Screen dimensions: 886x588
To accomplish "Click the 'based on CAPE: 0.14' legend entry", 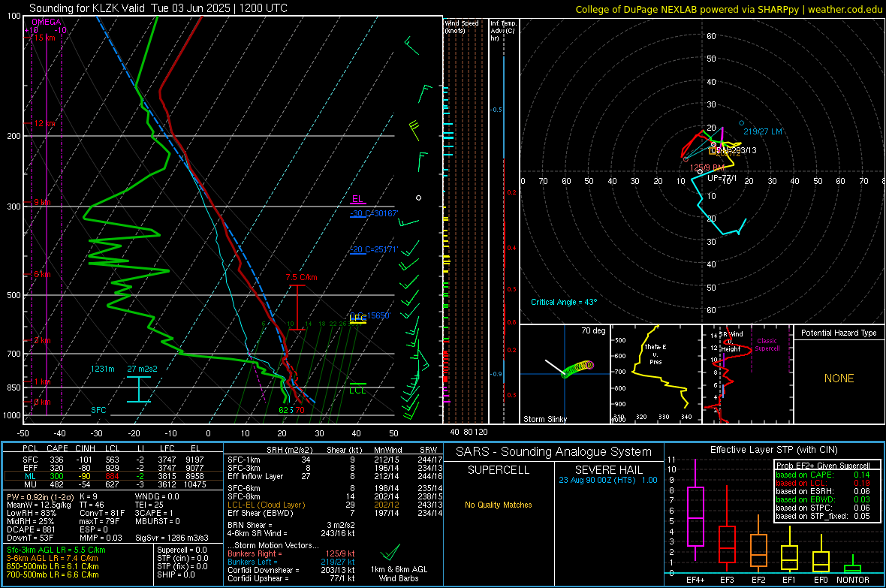I will 823,475.
